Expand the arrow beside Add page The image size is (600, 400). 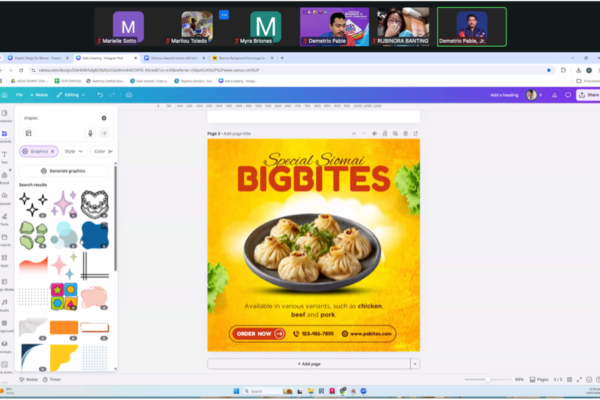point(414,364)
